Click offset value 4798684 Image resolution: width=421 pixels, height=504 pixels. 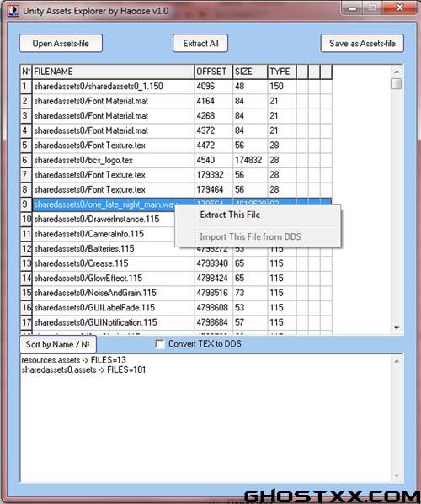coord(212,323)
